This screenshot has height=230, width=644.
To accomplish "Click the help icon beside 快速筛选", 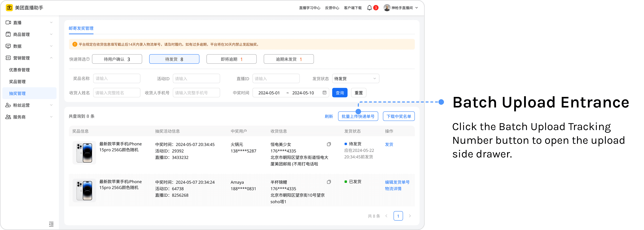I will click(x=88, y=59).
